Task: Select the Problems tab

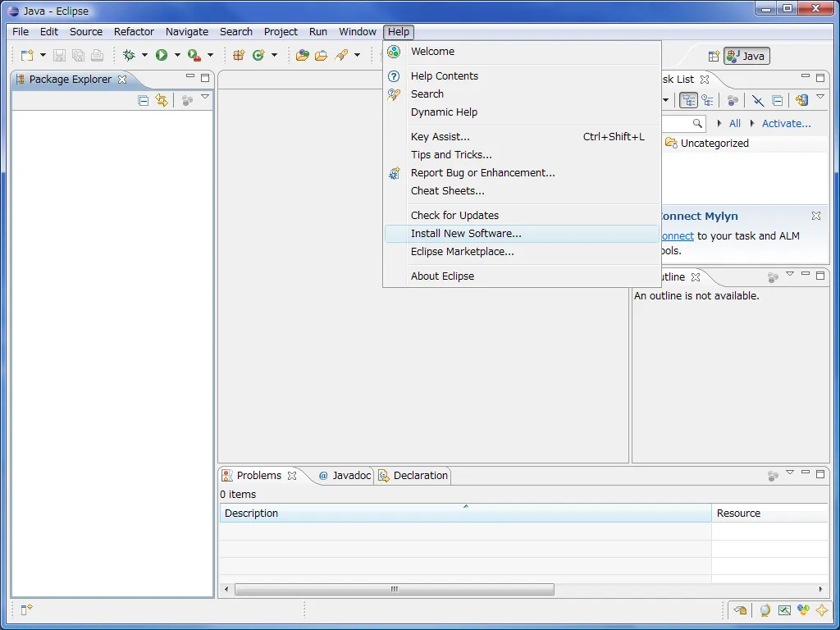Action: tap(258, 476)
